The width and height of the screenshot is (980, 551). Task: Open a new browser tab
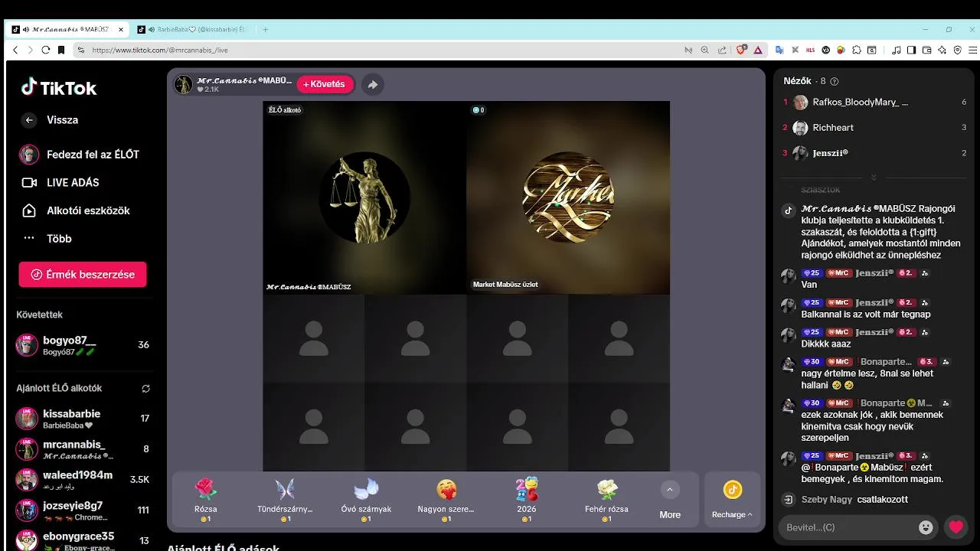tap(266, 30)
